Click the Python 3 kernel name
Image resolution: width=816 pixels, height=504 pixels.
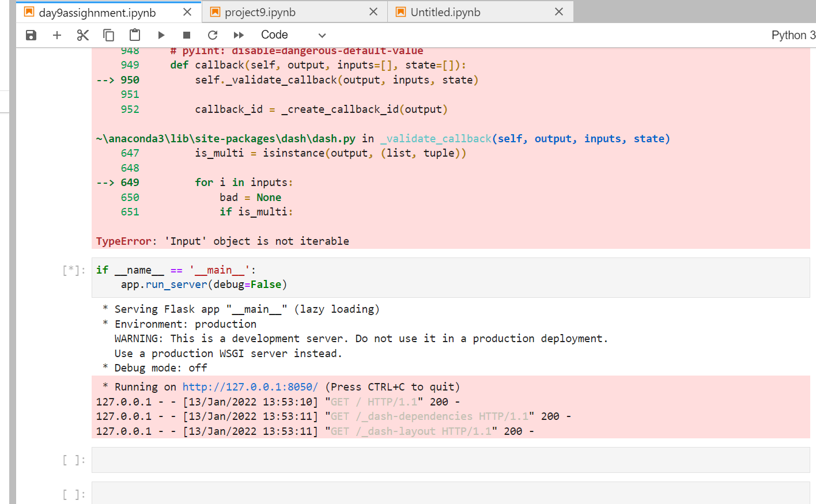(x=794, y=35)
